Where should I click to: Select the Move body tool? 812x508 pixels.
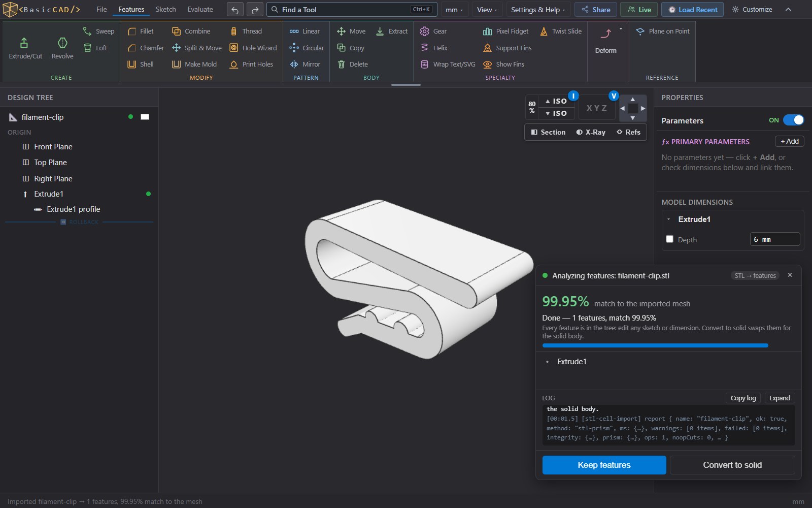point(351,31)
